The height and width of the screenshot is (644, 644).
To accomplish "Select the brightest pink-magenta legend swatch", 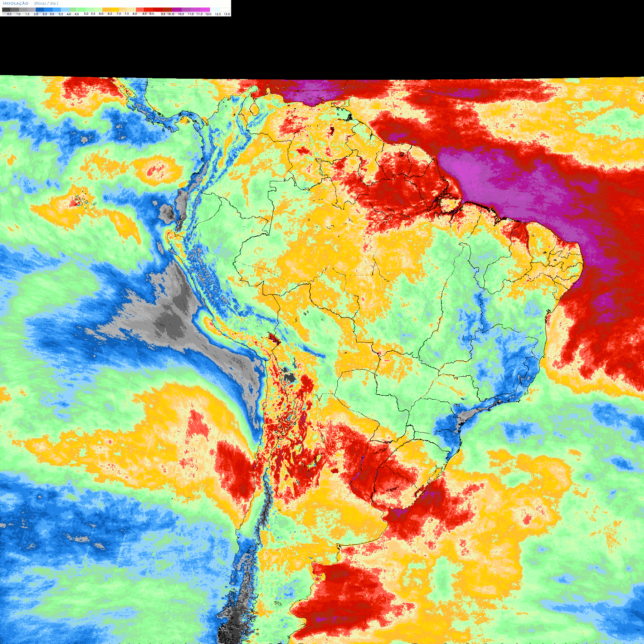I will [x=205, y=10].
